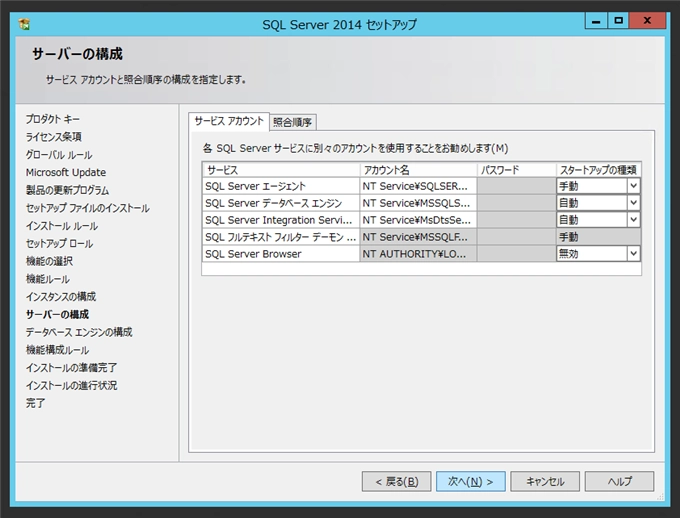Select the SQL Server データベース エンジン service cell
Image resolution: width=680 pixels, height=518 pixels.
tap(281, 203)
